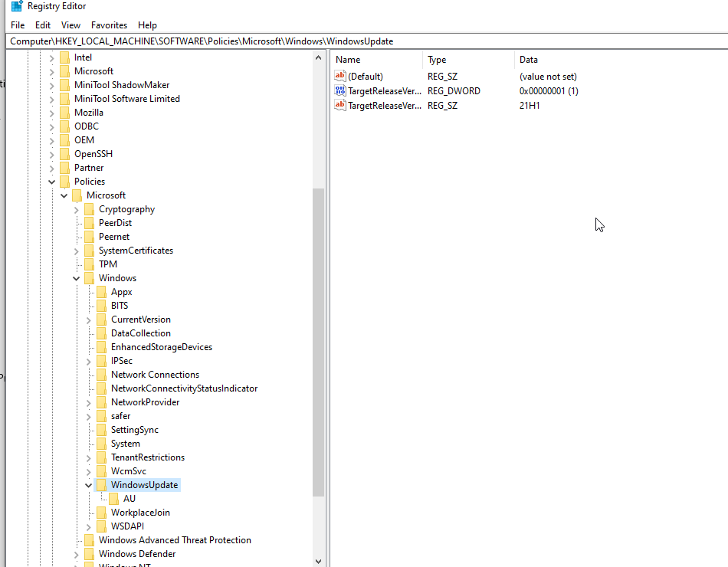Viewport: 728px width, 567px height.
Task: Click the Peernet folder icon
Action: point(90,237)
